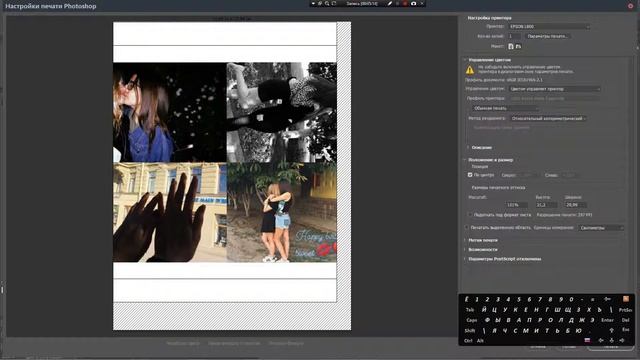
Task: Expand the 'Возможности' section
Action: click(465, 249)
